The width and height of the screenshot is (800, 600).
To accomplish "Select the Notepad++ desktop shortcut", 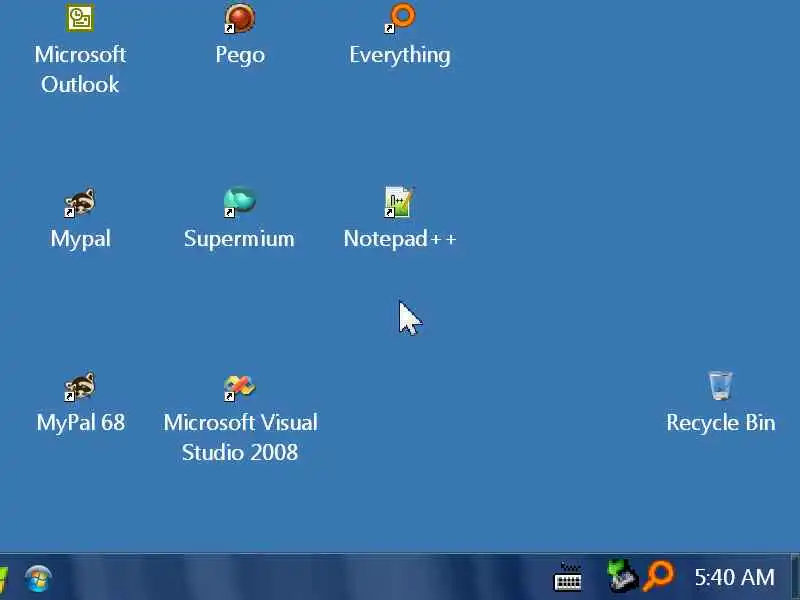I will (x=399, y=203).
